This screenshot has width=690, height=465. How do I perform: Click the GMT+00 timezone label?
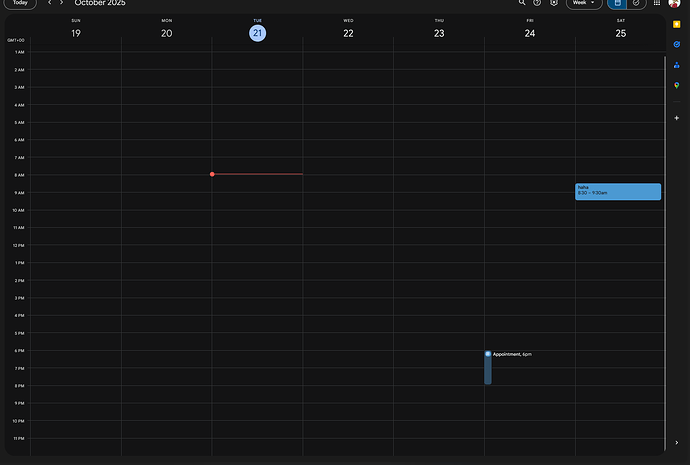click(x=16, y=40)
